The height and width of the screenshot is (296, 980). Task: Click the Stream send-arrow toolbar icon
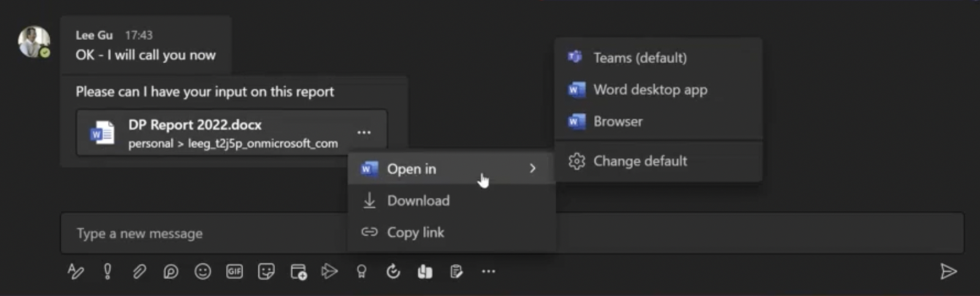click(330, 271)
